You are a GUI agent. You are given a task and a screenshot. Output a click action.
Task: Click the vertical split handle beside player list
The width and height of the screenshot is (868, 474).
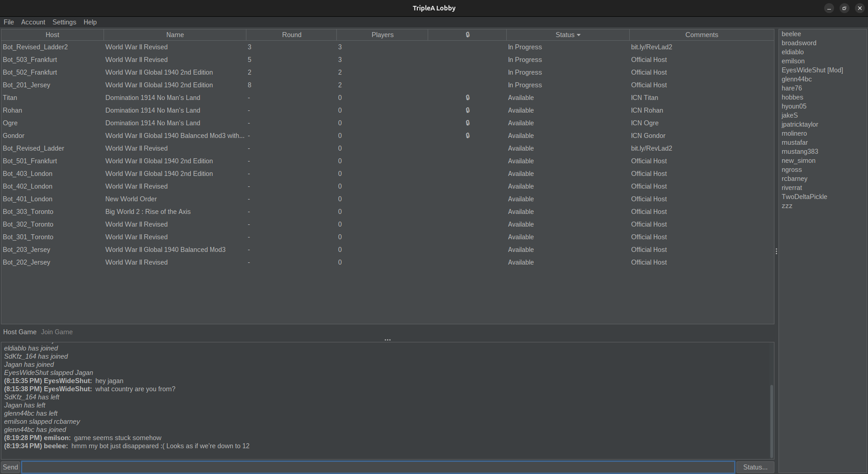[776, 251]
